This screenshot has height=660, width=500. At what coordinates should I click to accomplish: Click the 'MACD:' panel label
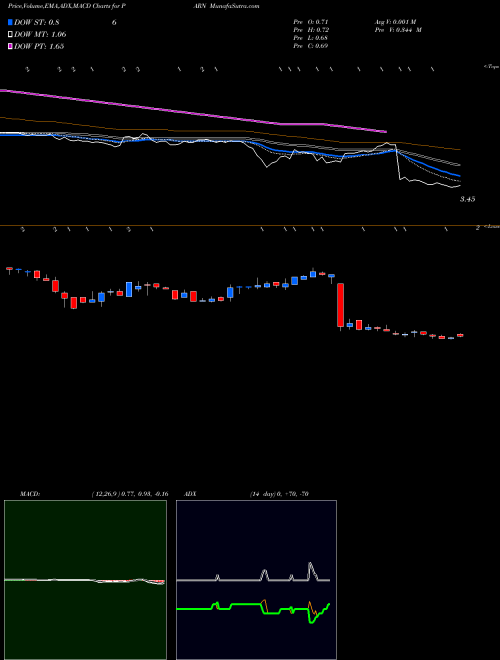tap(30, 494)
